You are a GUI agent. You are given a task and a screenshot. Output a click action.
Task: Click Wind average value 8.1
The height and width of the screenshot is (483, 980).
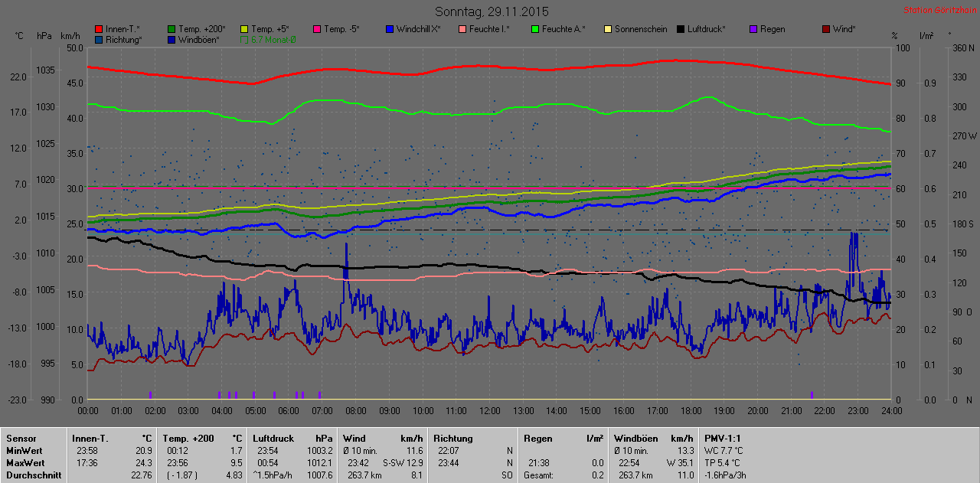tap(416, 475)
